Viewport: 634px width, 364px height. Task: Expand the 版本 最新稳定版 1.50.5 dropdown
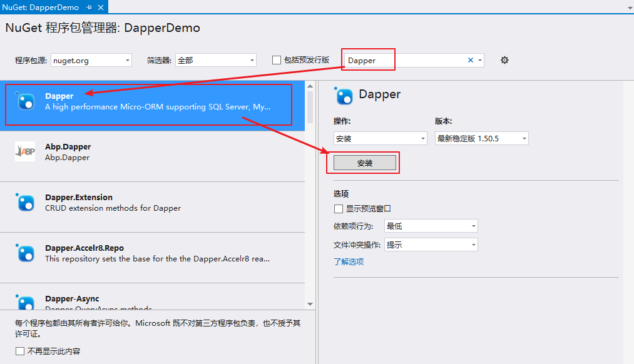(x=481, y=139)
